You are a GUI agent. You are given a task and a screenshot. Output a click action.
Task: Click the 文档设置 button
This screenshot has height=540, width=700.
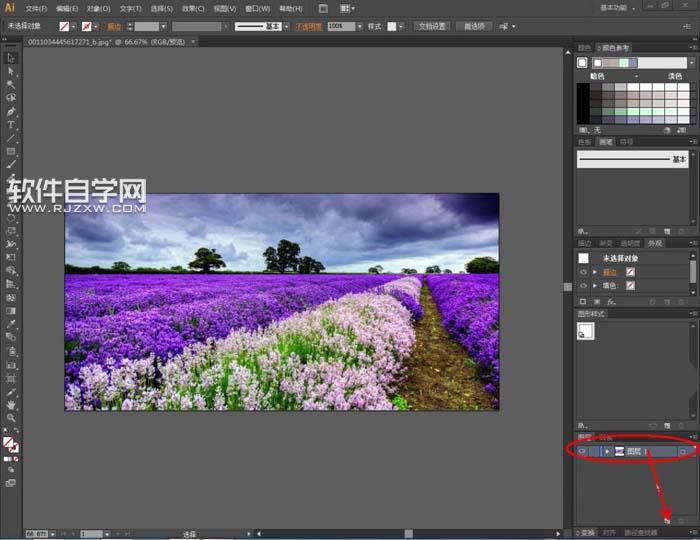433,26
